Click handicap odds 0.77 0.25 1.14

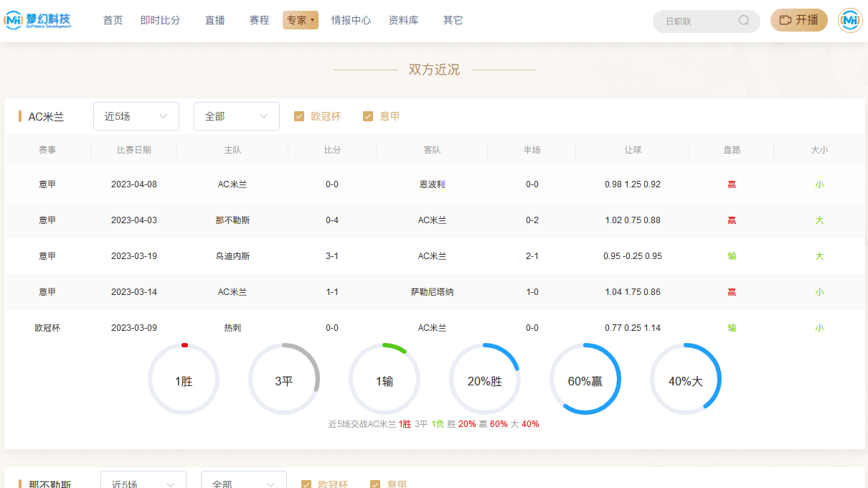tap(633, 328)
